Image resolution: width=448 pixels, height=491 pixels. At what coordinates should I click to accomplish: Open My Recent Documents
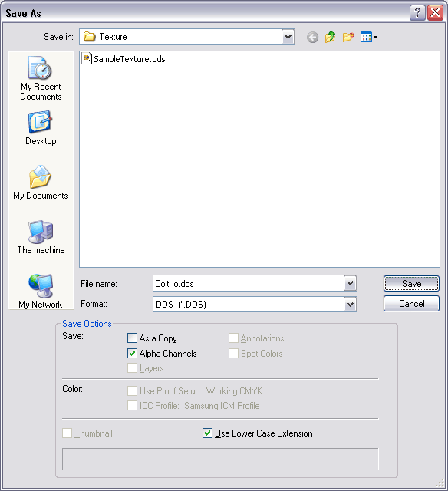[41, 78]
